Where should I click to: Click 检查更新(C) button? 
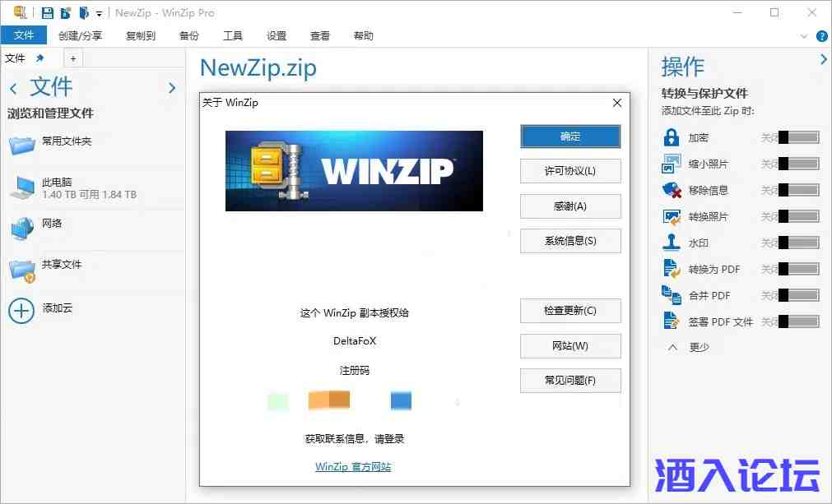point(570,311)
